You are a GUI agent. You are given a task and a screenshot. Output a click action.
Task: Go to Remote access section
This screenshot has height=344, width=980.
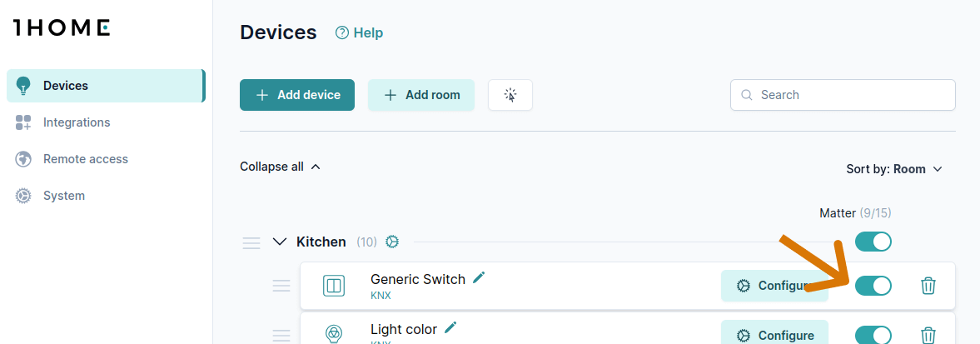tap(85, 159)
